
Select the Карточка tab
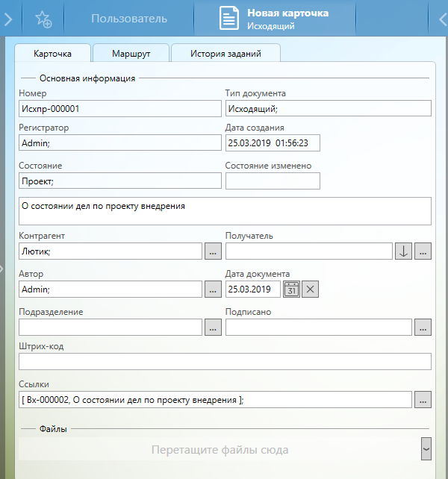pos(52,54)
